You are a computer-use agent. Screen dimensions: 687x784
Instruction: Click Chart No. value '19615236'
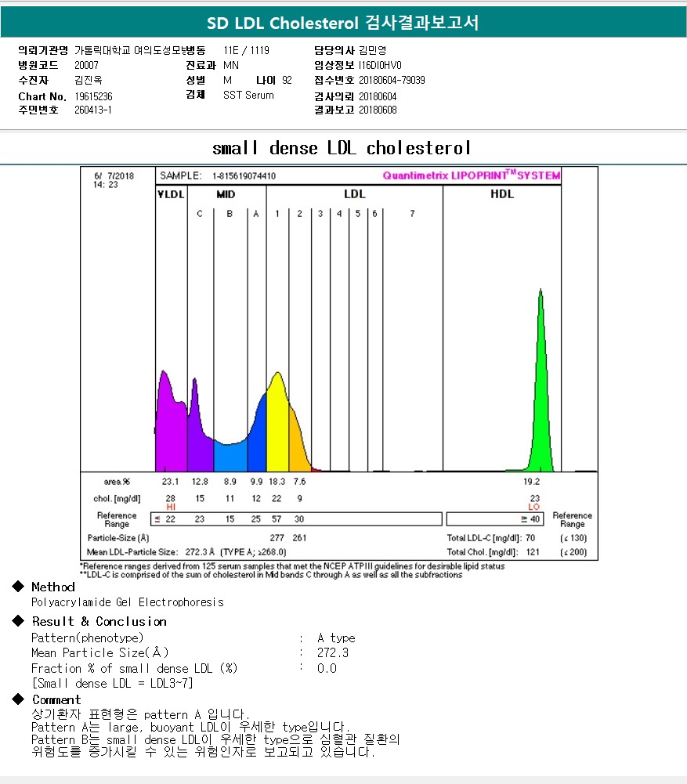pos(93,96)
